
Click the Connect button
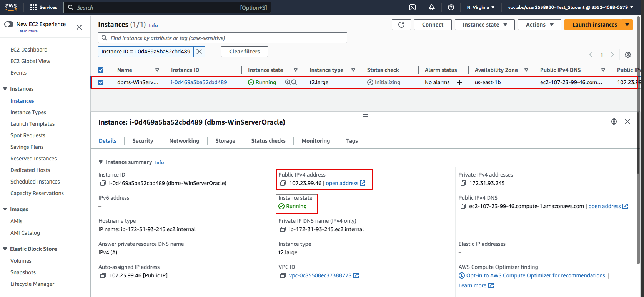pyautogui.click(x=433, y=25)
